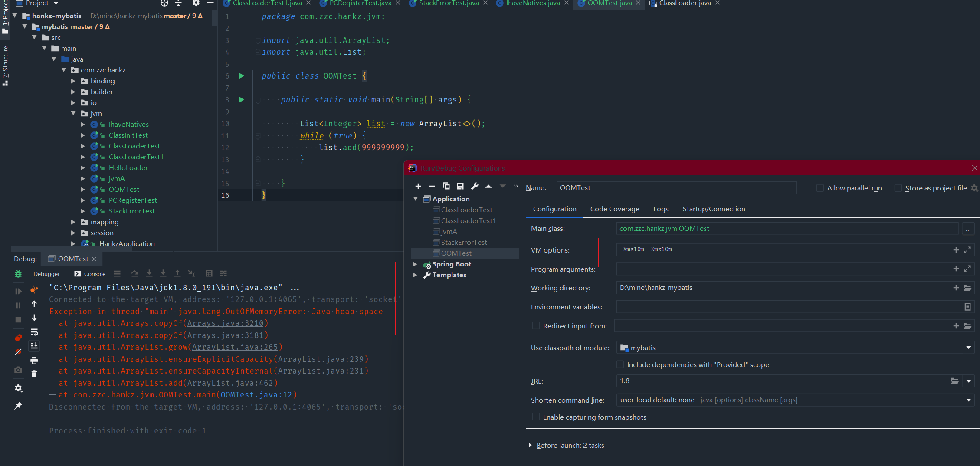Mute breakpoints using the slashed circle icon

(18, 352)
